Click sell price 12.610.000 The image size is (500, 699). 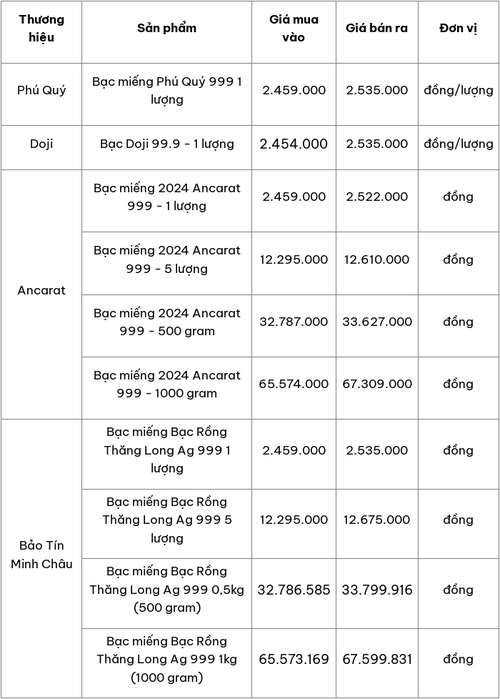tap(377, 259)
